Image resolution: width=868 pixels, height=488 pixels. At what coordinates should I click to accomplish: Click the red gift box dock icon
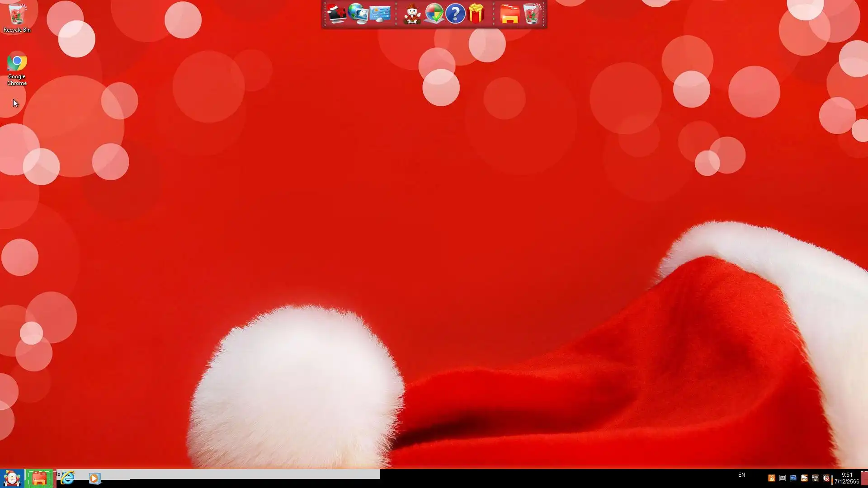(x=476, y=14)
